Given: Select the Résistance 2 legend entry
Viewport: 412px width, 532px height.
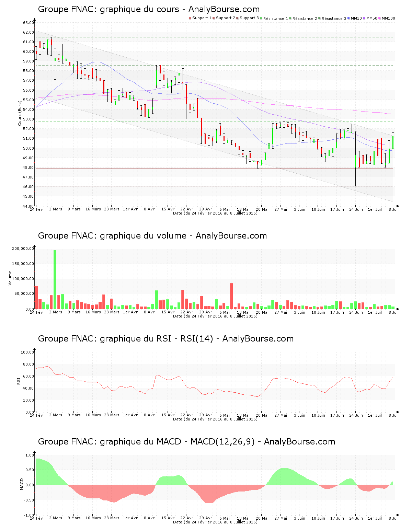Looking at the screenshot, I should pyautogui.click(x=303, y=18).
